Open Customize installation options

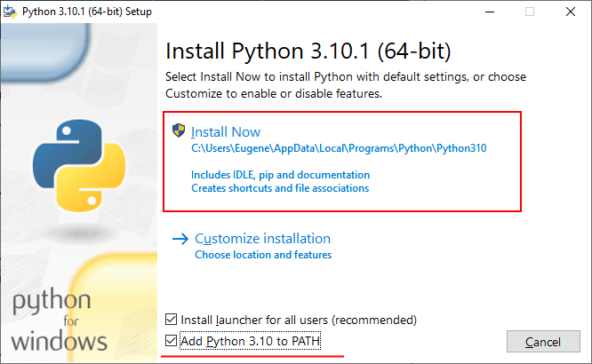click(x=262, y=239)
